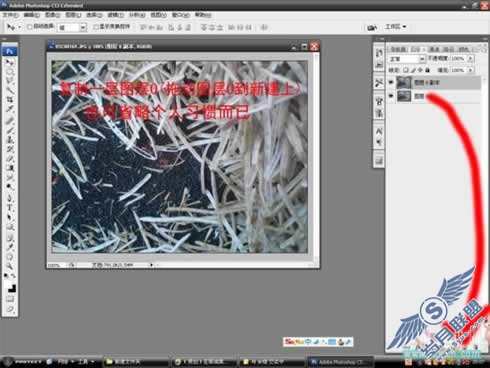The width and height of the screenshot is (490, 368).
Task: Select the Crop tool
Action: point(10,99)
